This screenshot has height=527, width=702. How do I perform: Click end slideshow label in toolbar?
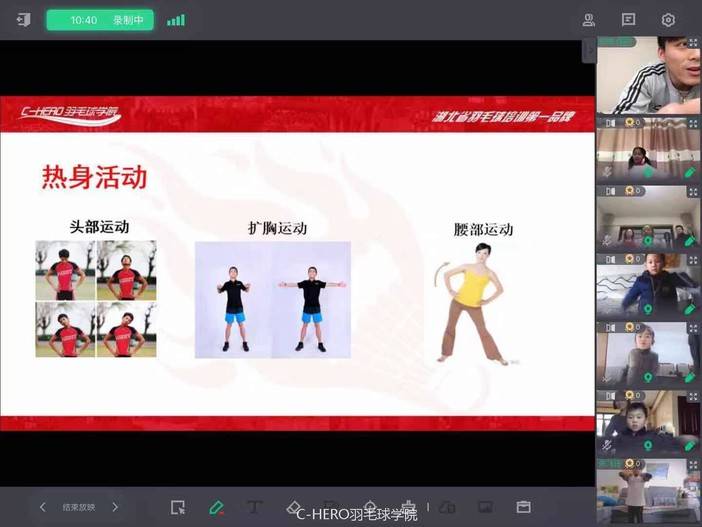tap(78, 507)
